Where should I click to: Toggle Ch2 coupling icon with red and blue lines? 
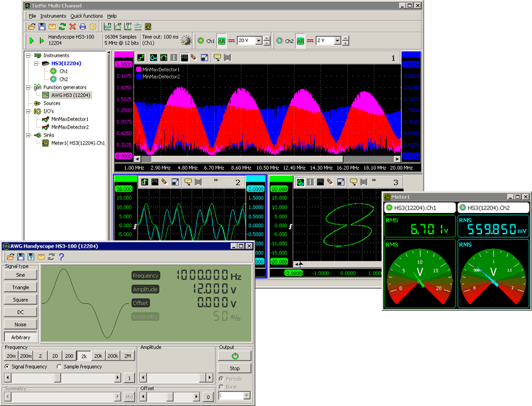310,41
